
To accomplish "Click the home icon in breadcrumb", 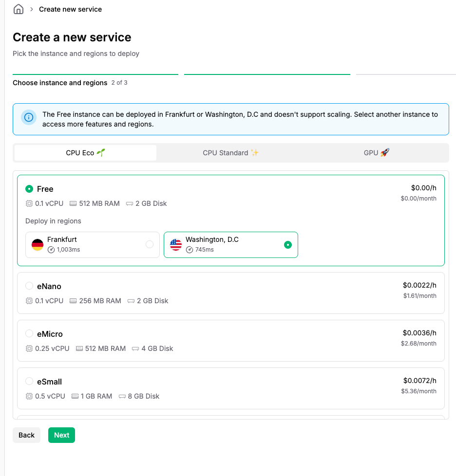I will [19, 9].
